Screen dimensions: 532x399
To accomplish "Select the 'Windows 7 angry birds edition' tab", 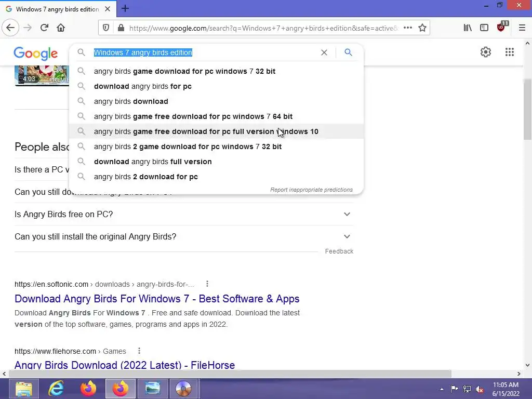I will coord(58,9).
